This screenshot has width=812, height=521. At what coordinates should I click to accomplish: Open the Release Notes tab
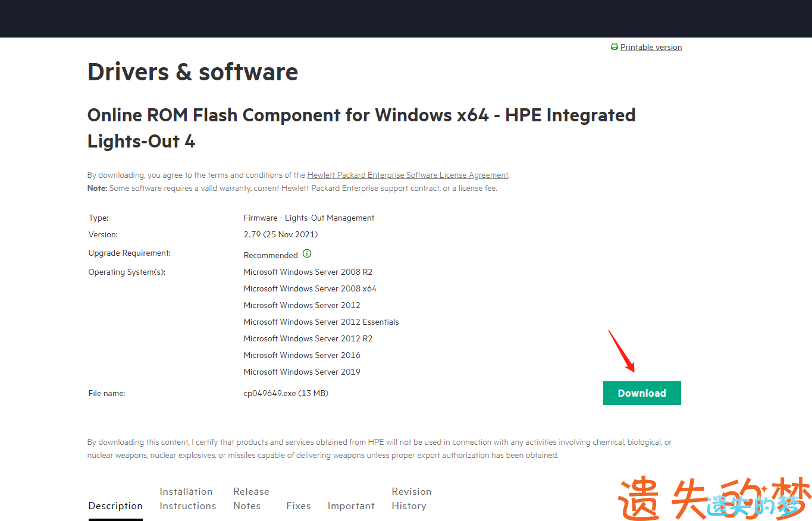(x=251, y=498)
